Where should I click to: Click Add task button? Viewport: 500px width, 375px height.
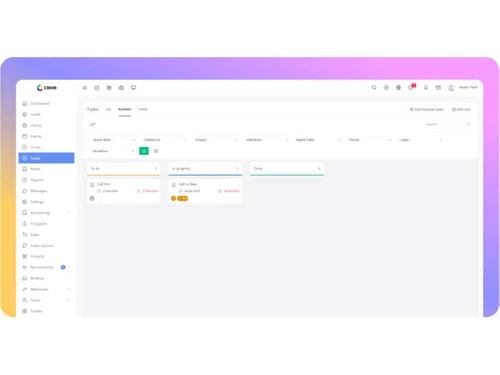tap(461, 109)
